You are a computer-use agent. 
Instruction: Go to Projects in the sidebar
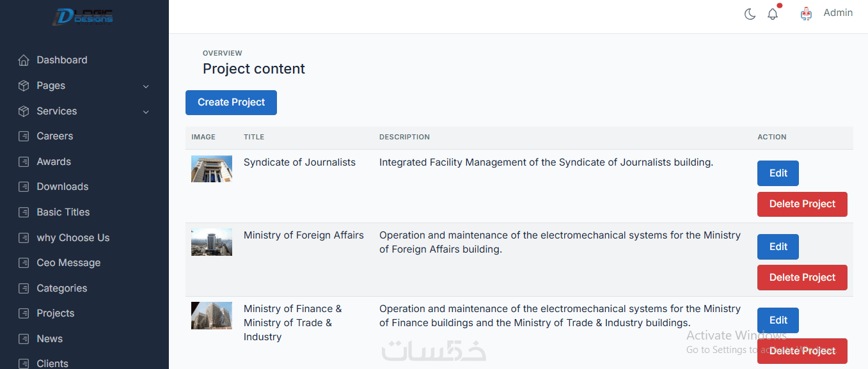click(x=55, y=313)
